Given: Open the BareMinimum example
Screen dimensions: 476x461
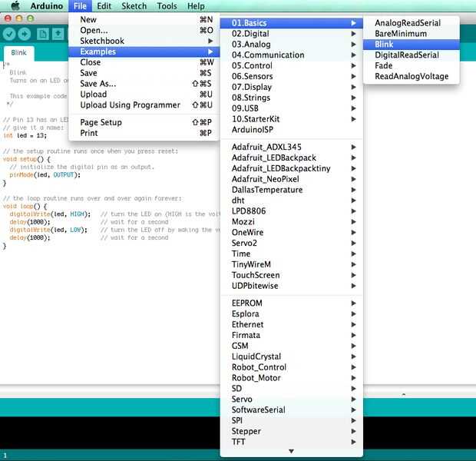Looking at the screenshot, I should (x=411, y=34).
